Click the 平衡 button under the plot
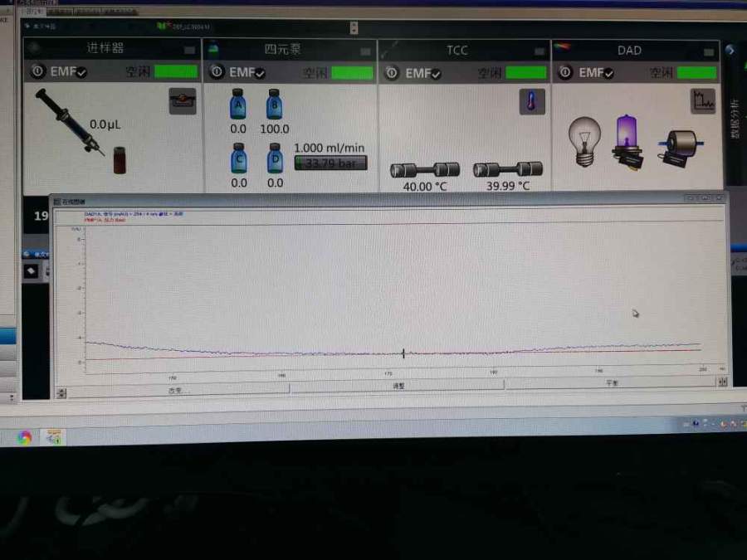Screen dimensions: 747x560 (611, 382)
